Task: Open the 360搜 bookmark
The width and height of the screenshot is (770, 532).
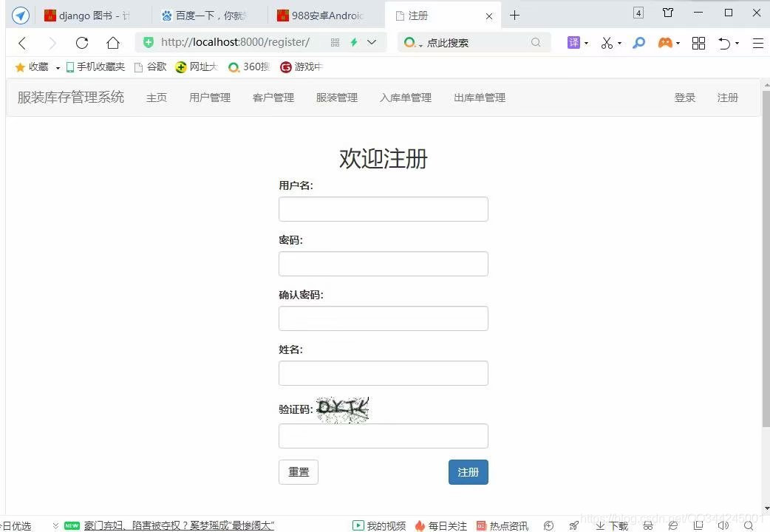Action: tap(250, 66)
